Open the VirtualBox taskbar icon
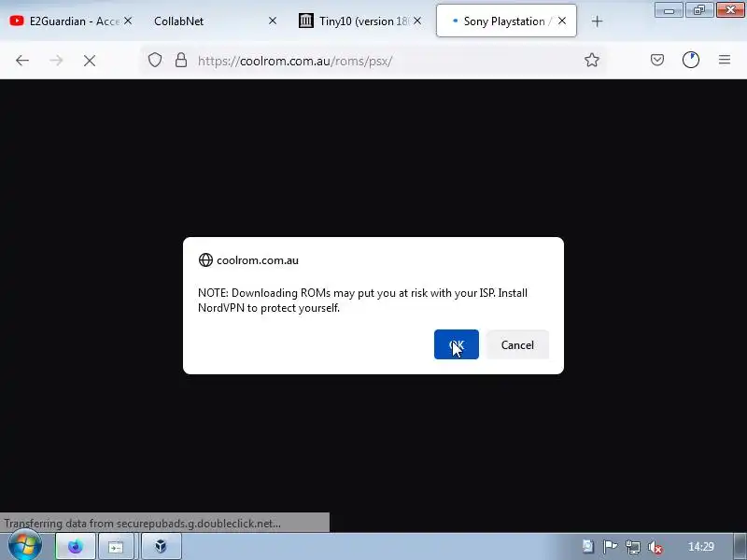747x560 pixels. coord(161,546)
